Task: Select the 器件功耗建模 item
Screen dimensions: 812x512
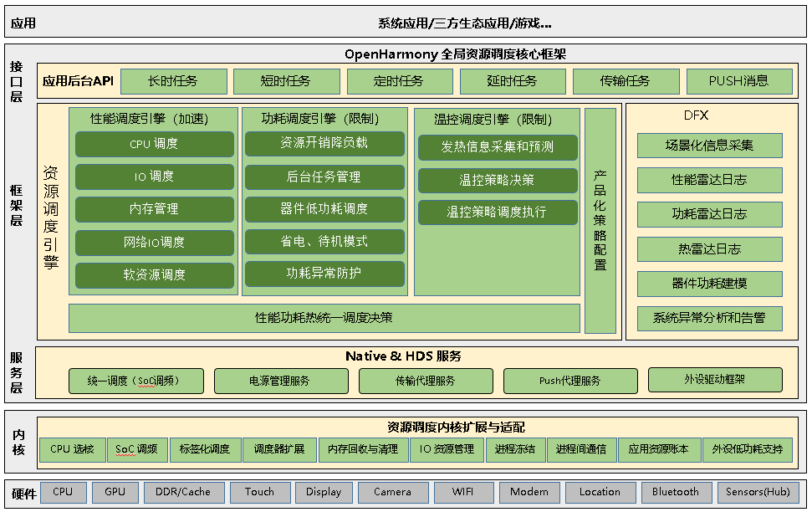Action: (x=710, y=284)
